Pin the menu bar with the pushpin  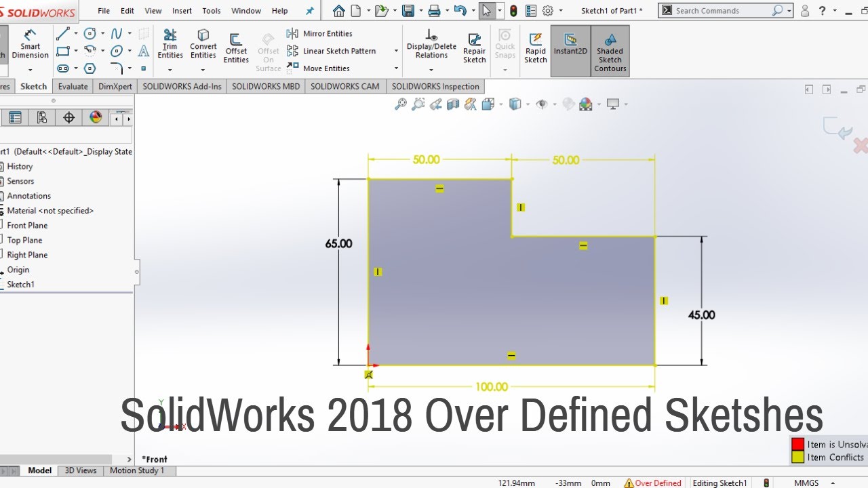coord(310,11)
